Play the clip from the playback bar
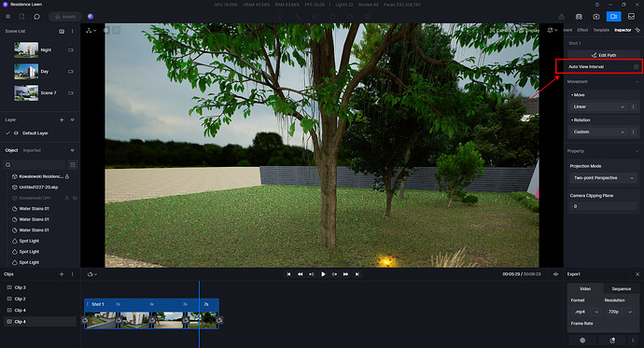The width and height of the screenshot is (644, 348). [x=323, y=274]
